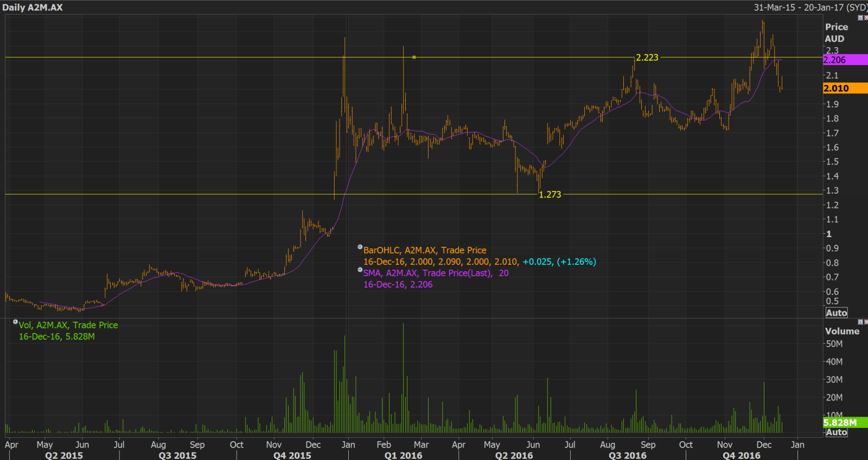Image resolution: width=868 pixels, height=460 pixels.
Task: Click the 50M volume axis label
Action: pos(834,344)
